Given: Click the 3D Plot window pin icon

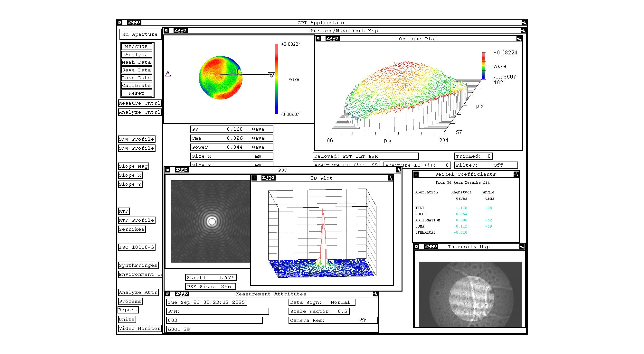Looking at the screenshot, I should (x=390, y=178).
